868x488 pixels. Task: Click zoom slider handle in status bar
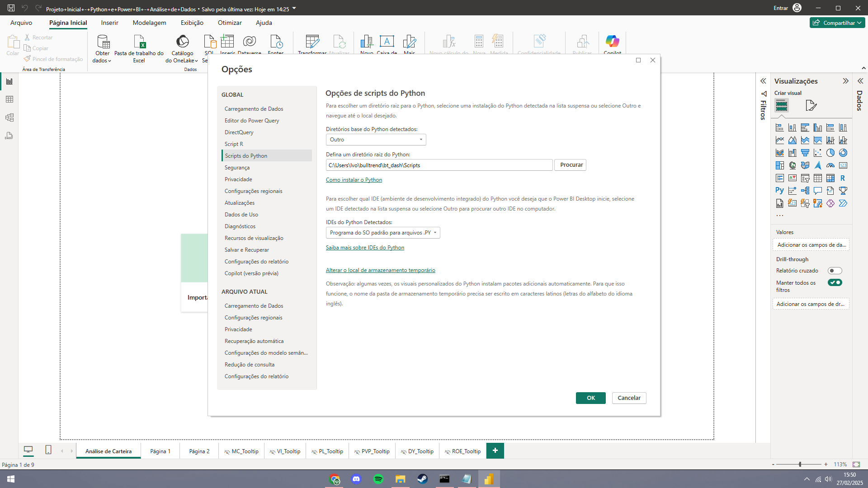point(800,464)
